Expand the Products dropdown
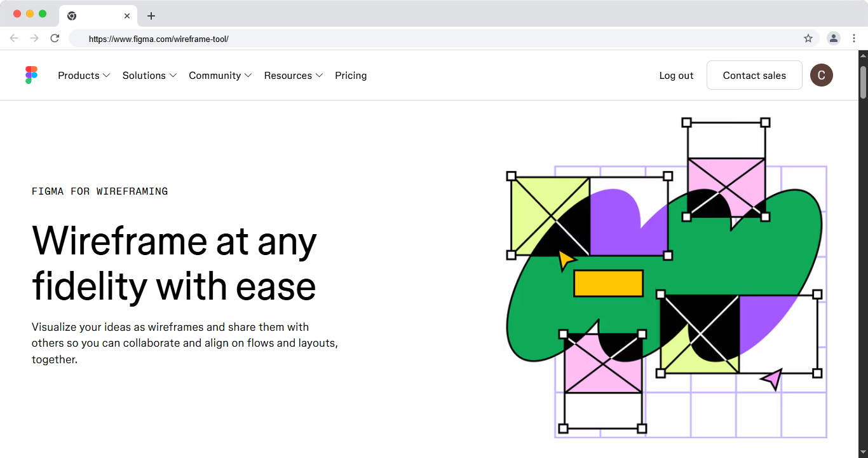868x458 pixels. click(84, 75)
